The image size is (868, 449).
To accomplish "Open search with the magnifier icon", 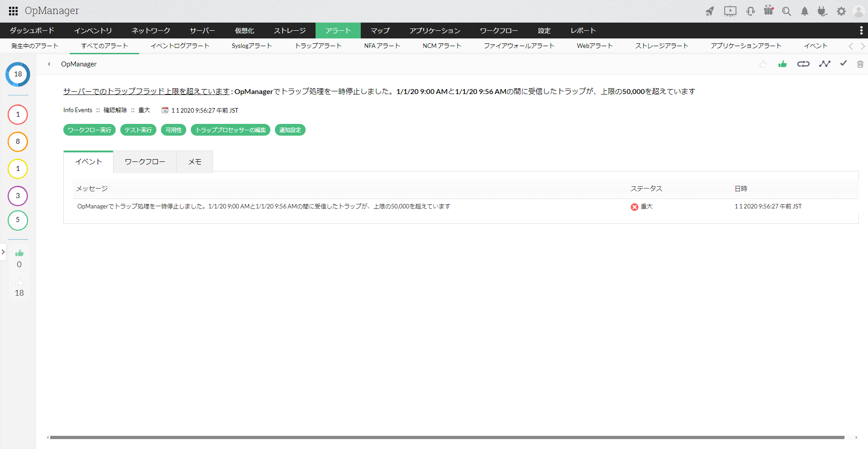I will point(787,11).
